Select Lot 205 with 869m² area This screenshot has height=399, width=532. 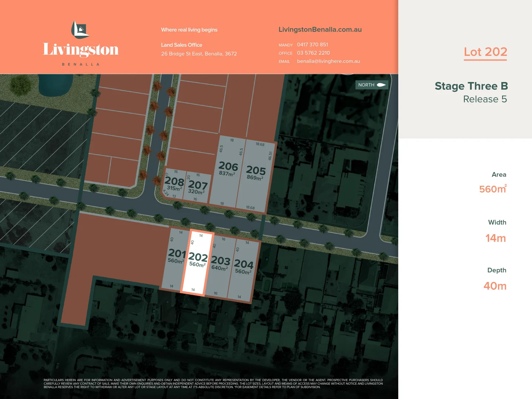click(255, 173)
